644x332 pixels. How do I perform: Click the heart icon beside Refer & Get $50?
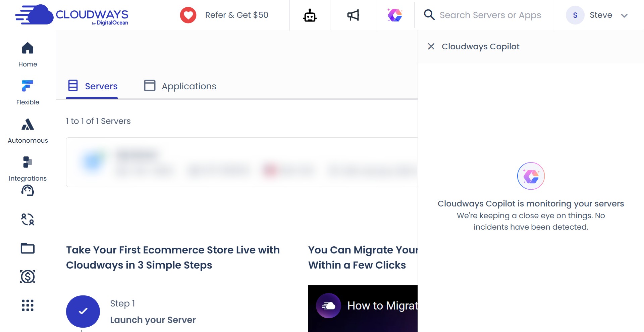pyautogui.click(x=188, y=15)
